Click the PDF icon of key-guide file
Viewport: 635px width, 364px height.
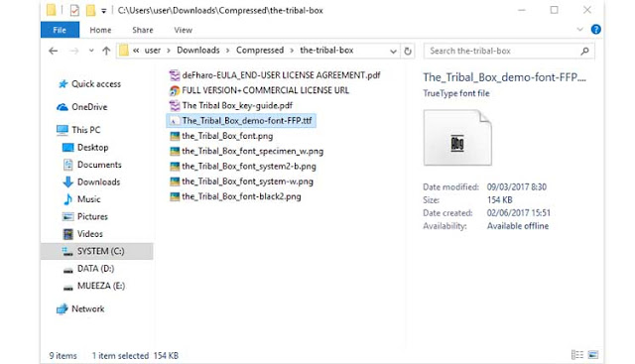[175, 106]
